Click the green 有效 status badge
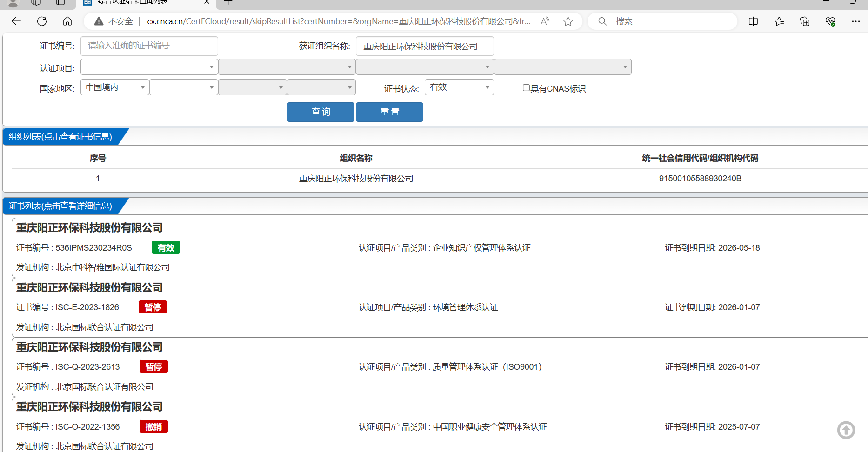This screenshot has height=452, width=868. coord(166,247)
